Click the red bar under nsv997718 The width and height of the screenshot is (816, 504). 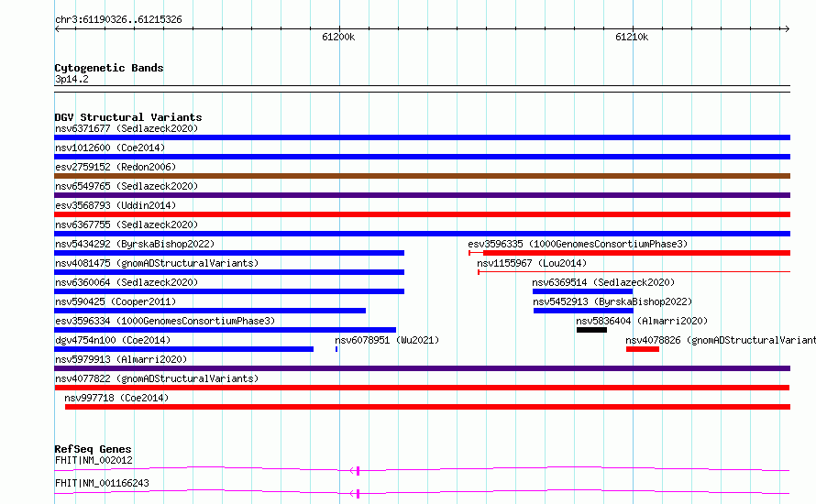pyautogui.click(x=427, y=407)
